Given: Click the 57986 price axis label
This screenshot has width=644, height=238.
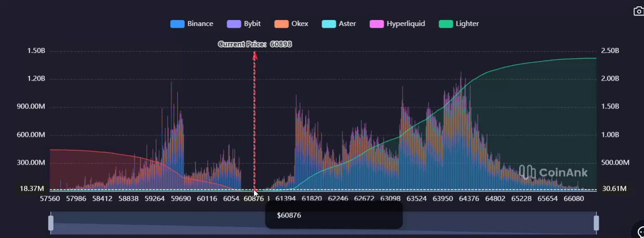Looking at the screenshot, I should coord(76,199).
